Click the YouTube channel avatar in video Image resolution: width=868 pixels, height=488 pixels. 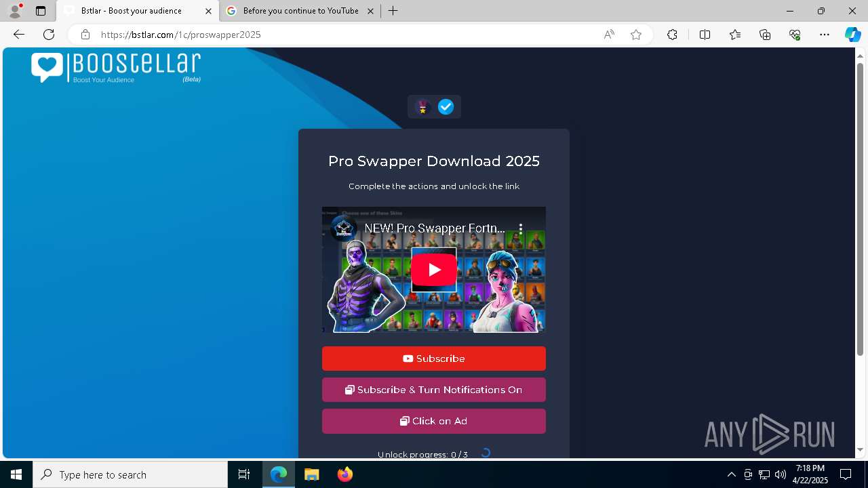click(x=344, y=228)
